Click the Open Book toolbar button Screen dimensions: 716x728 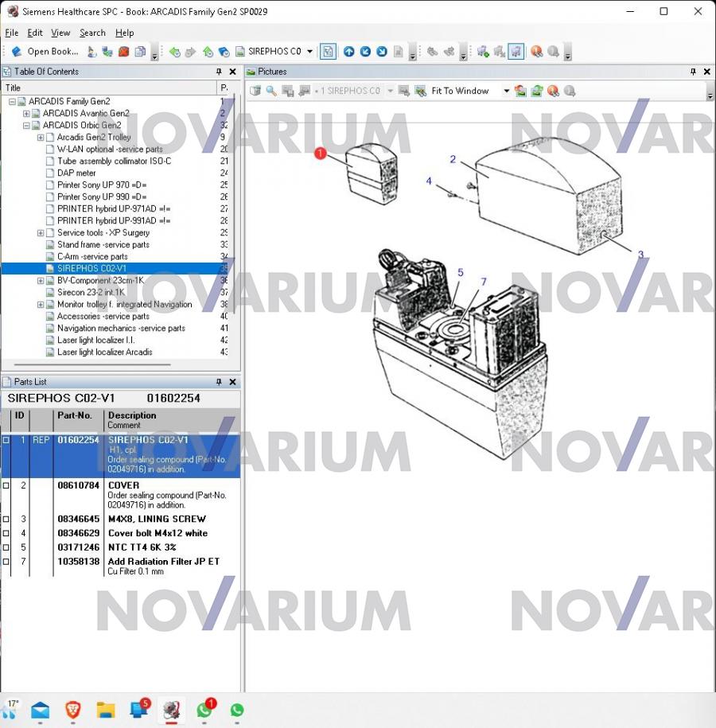[45, 52]
